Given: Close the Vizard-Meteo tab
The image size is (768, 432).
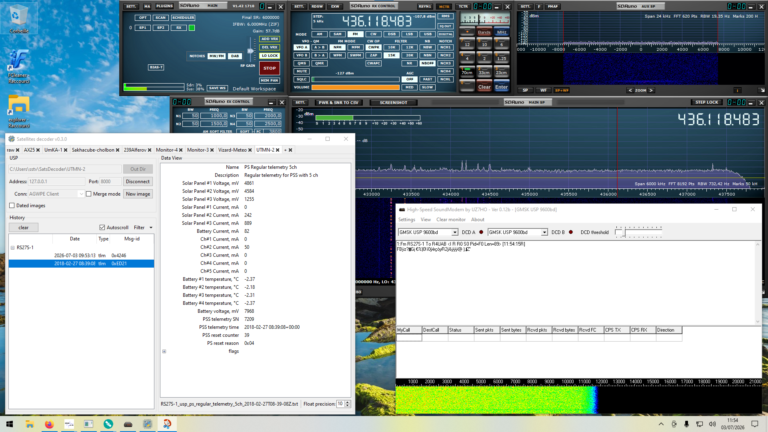Looking at the screenshot, I should 250,150.
